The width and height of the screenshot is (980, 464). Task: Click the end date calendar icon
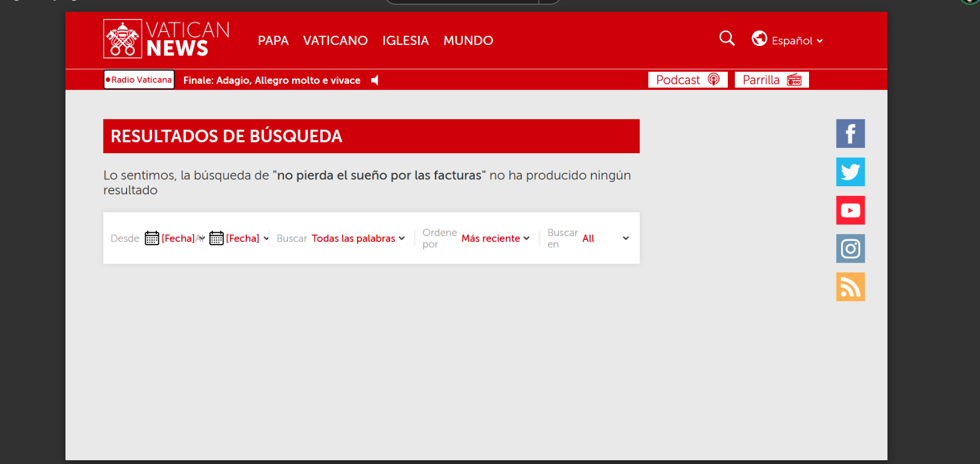point(216,238)
